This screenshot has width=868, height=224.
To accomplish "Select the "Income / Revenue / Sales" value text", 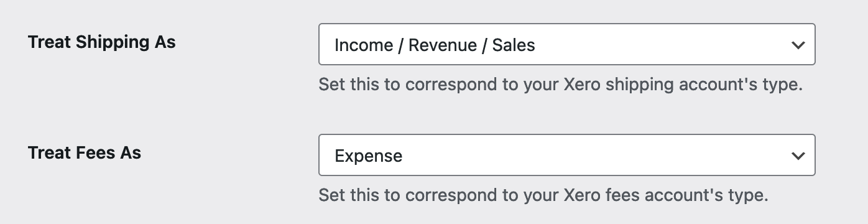I will (435, 45).
